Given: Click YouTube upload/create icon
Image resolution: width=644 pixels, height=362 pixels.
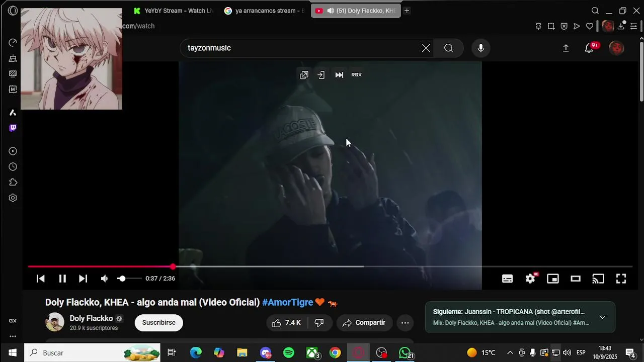Looking at the screenshot, I should tap(566, 48).
